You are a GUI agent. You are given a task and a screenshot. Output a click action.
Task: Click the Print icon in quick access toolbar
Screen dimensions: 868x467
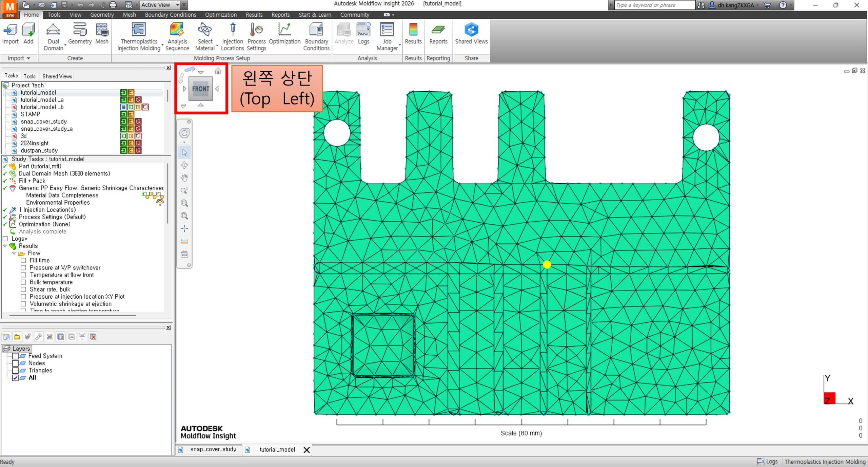point(113,5)
